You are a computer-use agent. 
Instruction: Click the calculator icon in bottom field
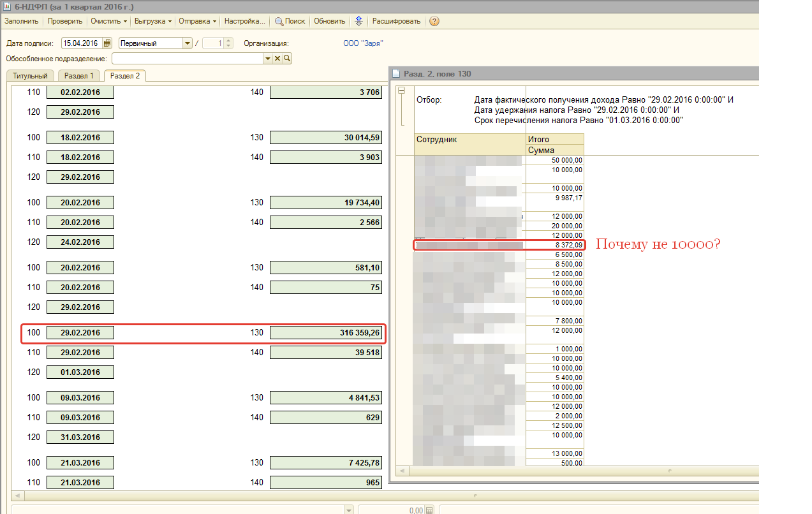429,510
